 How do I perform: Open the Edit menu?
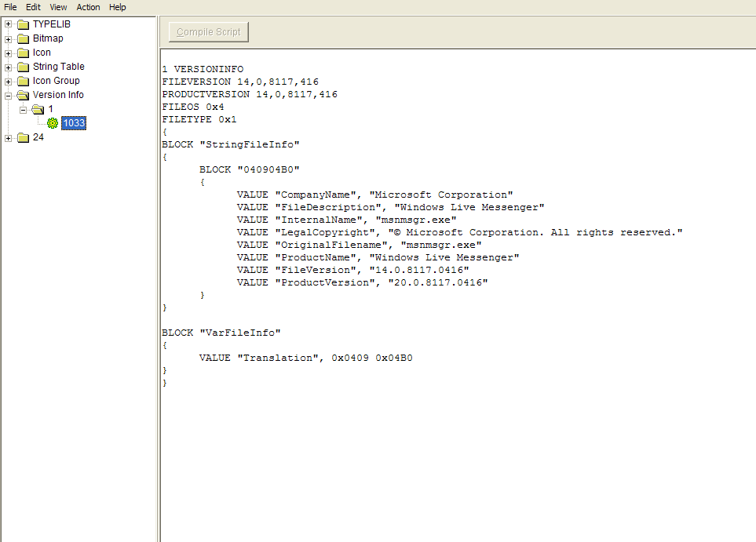click(33, 7)
